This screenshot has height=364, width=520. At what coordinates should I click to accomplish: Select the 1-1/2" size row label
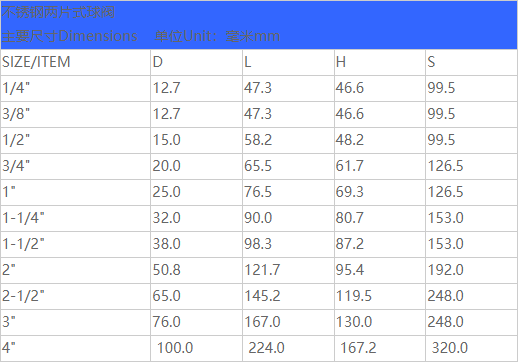pos(23,244)
